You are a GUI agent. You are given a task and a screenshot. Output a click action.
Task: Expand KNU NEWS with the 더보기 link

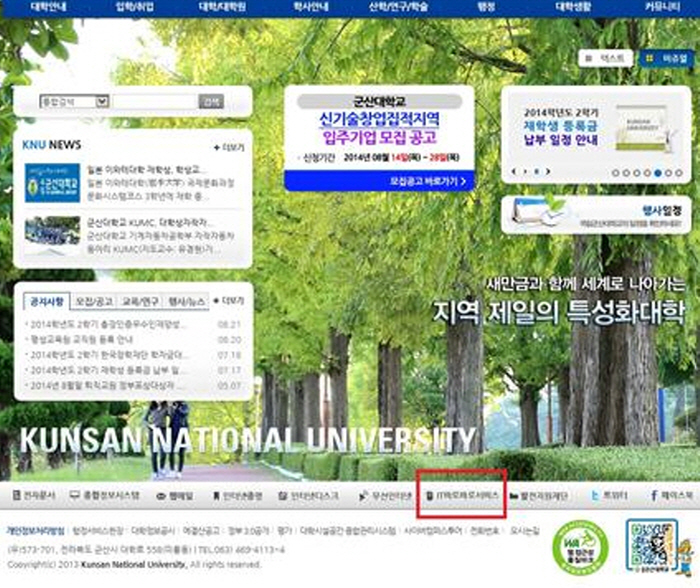229,147
